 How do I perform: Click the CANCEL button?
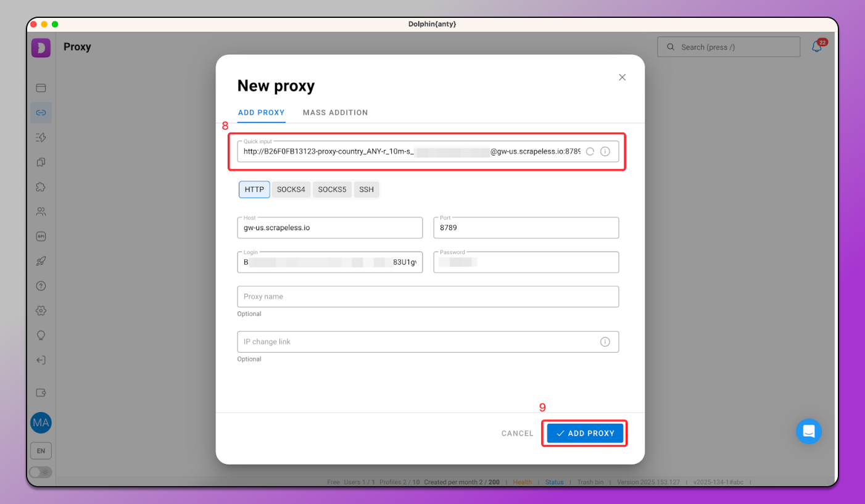[517, 433]
